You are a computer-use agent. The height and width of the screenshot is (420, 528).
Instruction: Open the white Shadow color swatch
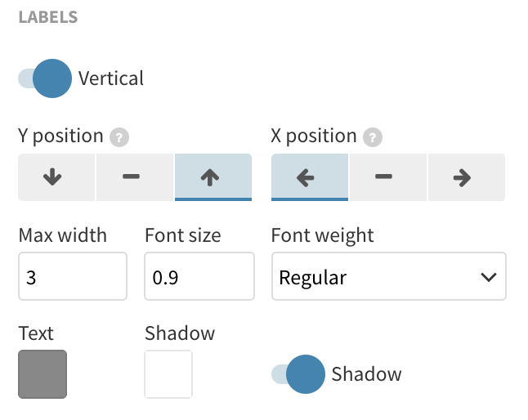(x=168, y=374)
